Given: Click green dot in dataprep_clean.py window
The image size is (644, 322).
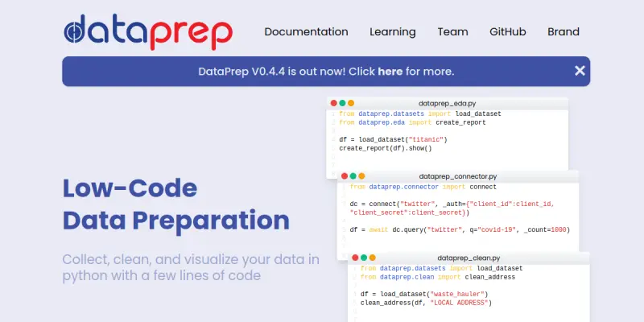Looking at the screenshot, I should pos(364,258).
